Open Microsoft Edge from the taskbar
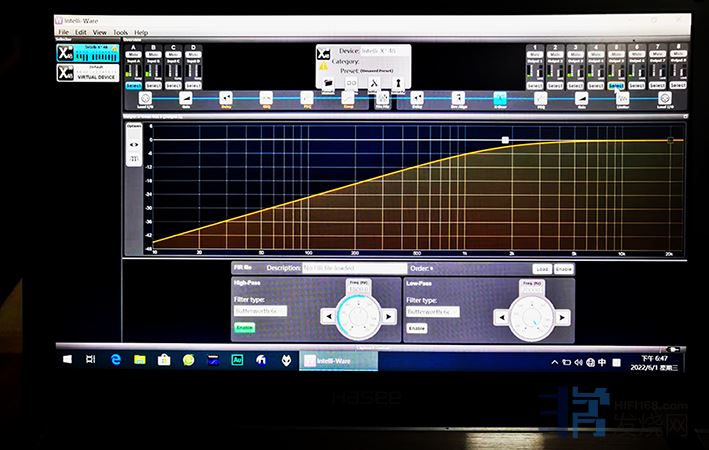Image resolution: width=709 pixels, height=450 pixels. click(x=116, y=359)
